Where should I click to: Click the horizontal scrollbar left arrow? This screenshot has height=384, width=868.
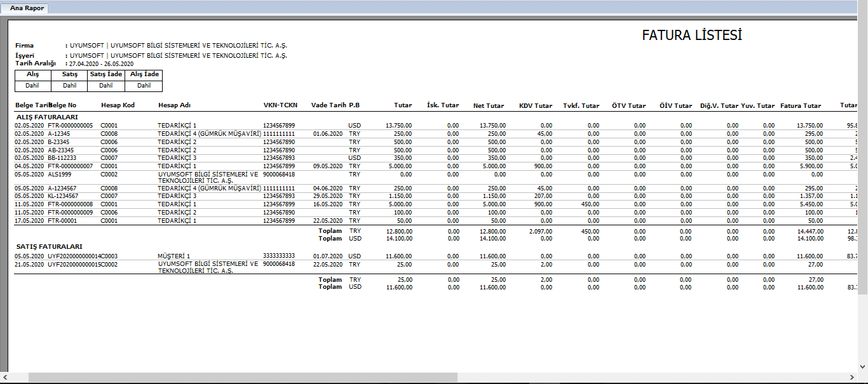point(4,377)
